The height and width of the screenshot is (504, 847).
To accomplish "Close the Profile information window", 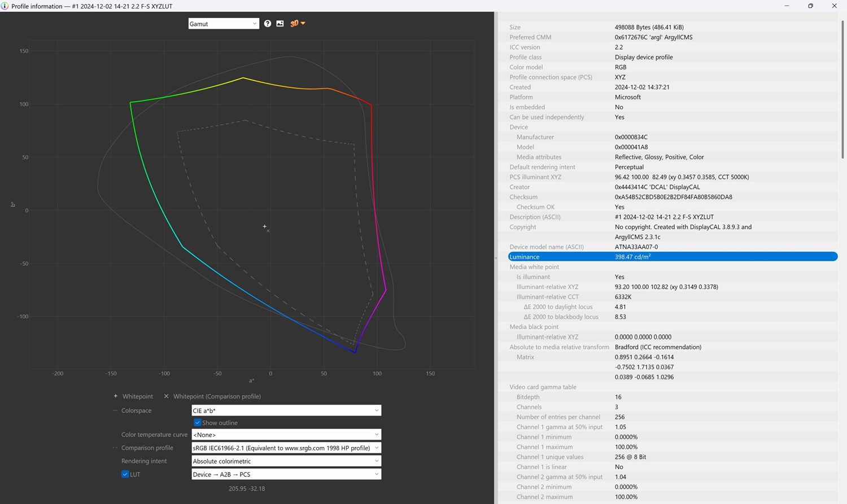I will coord(834,6).
